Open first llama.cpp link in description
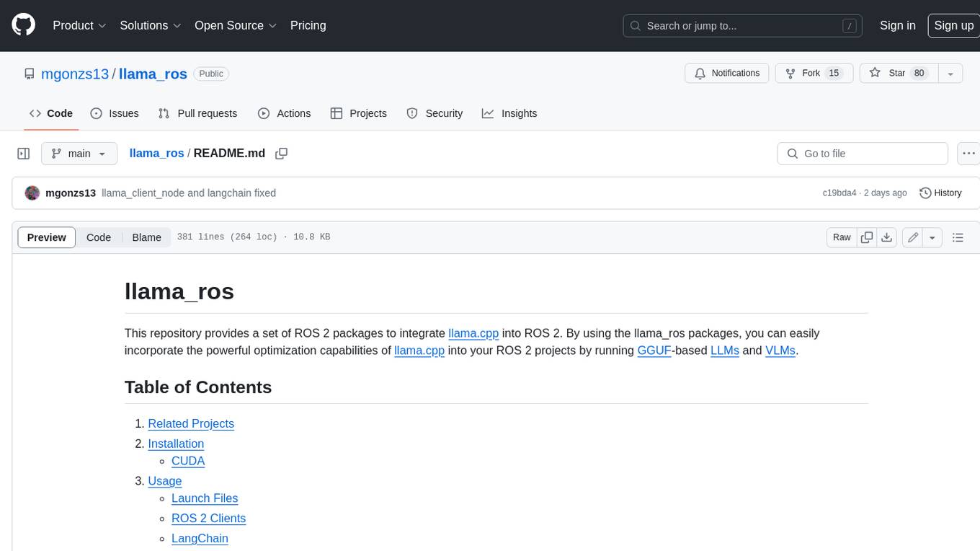Image resolution: width=980 pixels, height=551 pixels. 473,333
